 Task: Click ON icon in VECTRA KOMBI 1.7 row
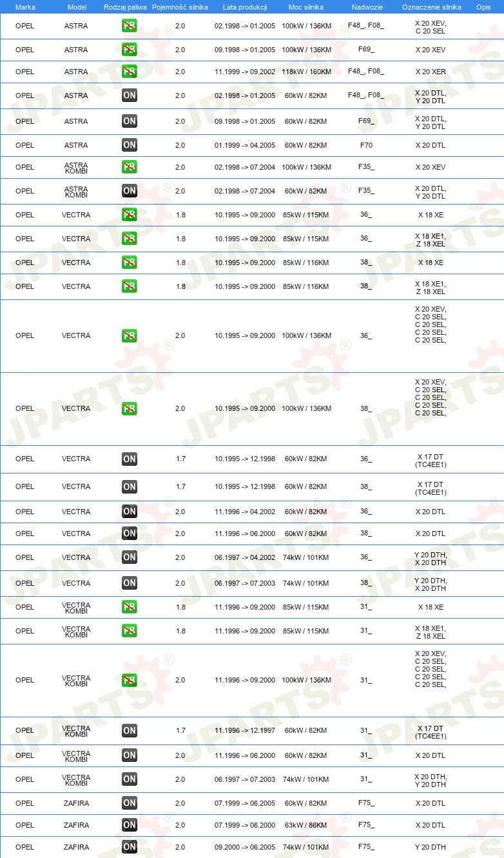pyautogui.click(x=130, y=730)
